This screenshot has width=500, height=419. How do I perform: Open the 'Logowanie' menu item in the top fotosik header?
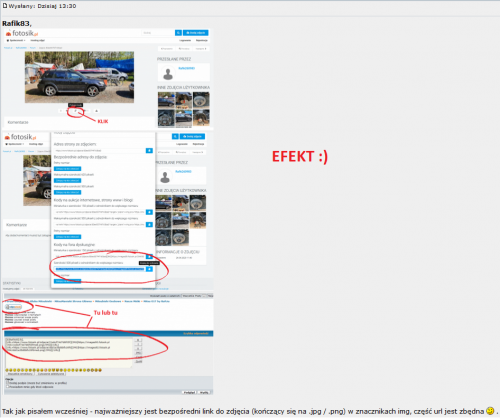185,40
